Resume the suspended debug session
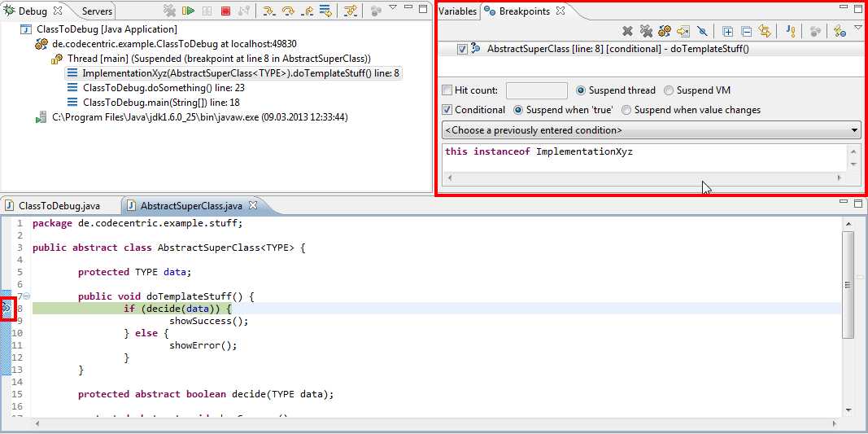This screenshot has width=868, height=434. point(189,10)
